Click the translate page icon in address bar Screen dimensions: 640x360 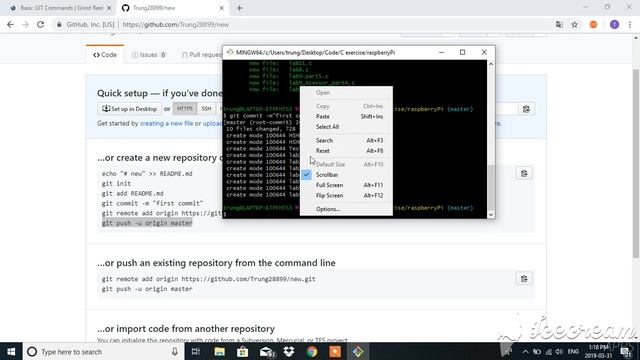point(559,24)
